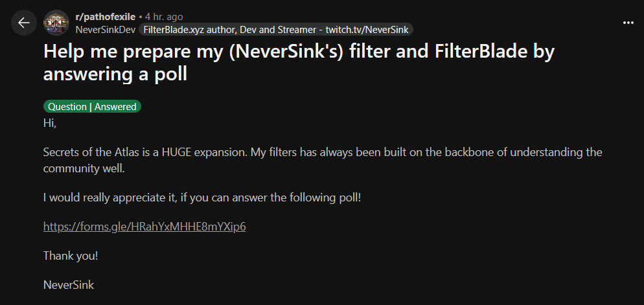Click the NeverSink signature text
Screen dimensions: 644x305
tap(69, 285)
